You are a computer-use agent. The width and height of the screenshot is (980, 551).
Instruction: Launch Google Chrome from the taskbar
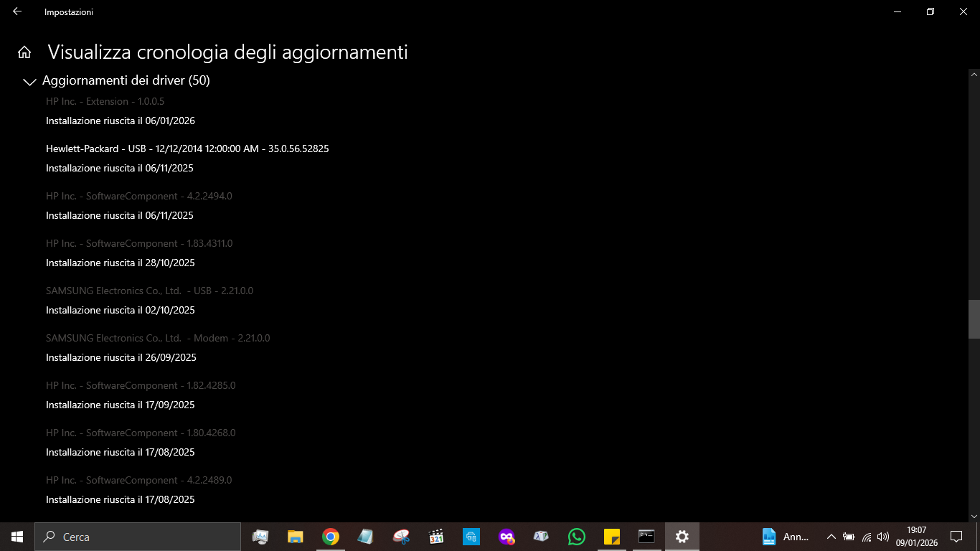[331, 537]
